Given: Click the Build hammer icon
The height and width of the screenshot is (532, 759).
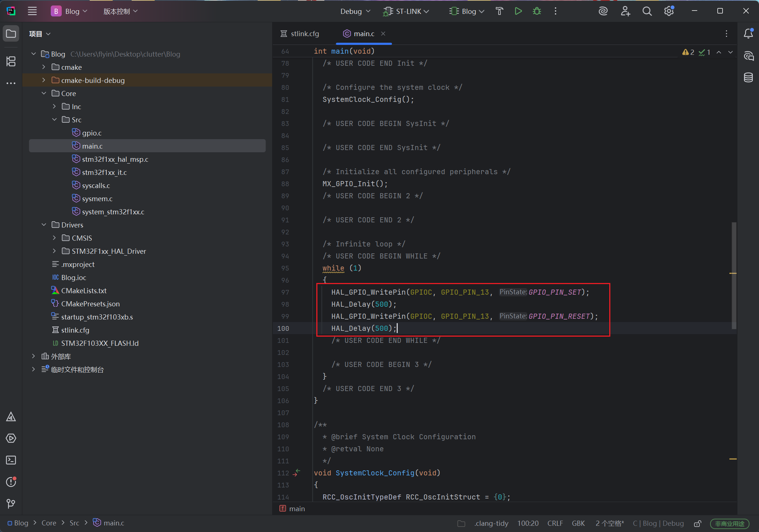Looking at the screenshot, I should coord(499,11).
